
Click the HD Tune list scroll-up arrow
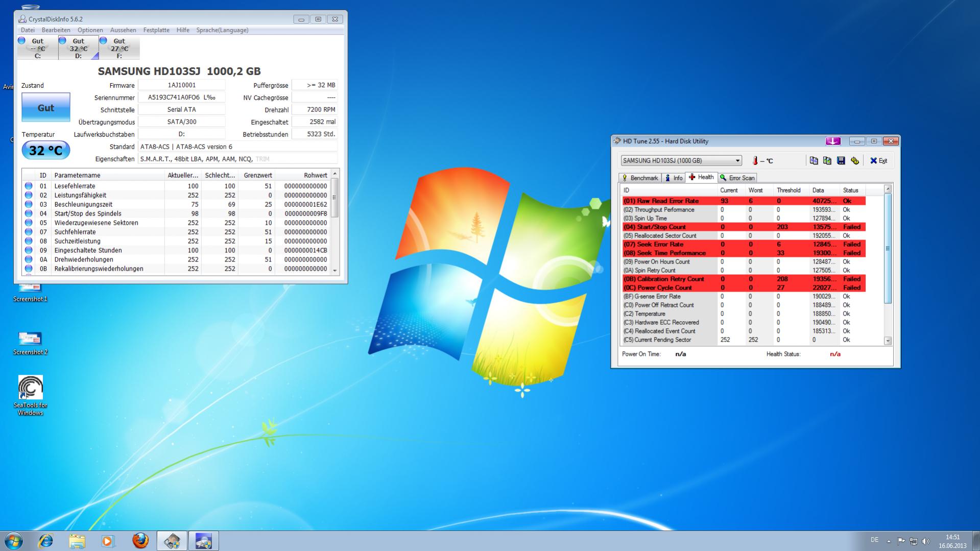tap(888, 189)
